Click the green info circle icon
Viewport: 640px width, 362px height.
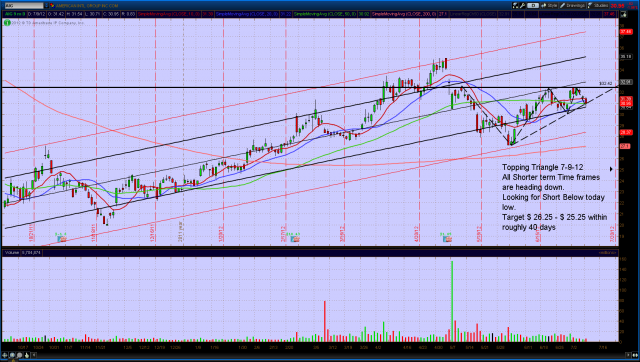coord(7,23)
